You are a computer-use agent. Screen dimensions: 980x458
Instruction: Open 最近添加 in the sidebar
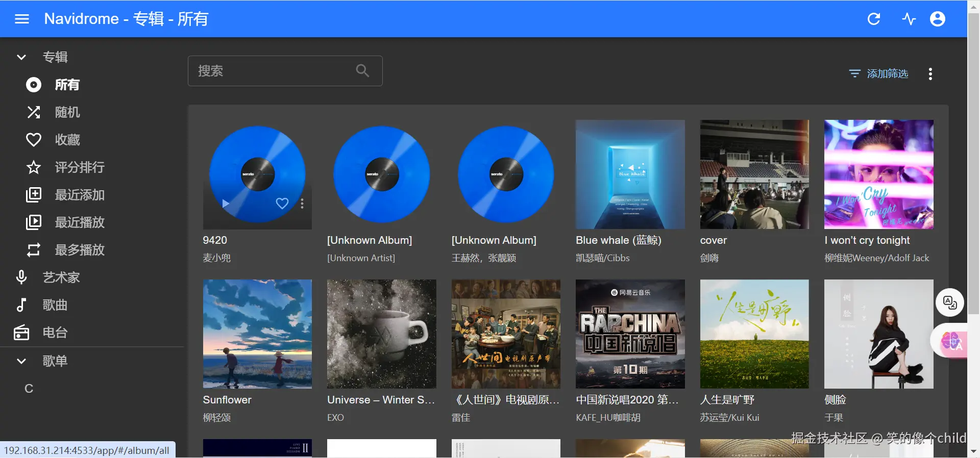point(92,195)
